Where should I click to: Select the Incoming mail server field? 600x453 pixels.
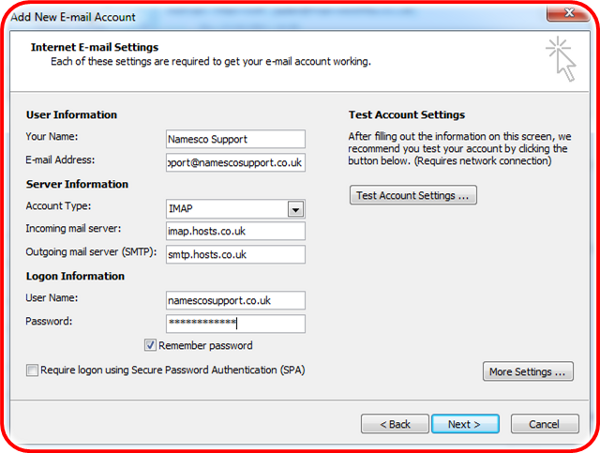pyautogui.click(x=235, y=231)
